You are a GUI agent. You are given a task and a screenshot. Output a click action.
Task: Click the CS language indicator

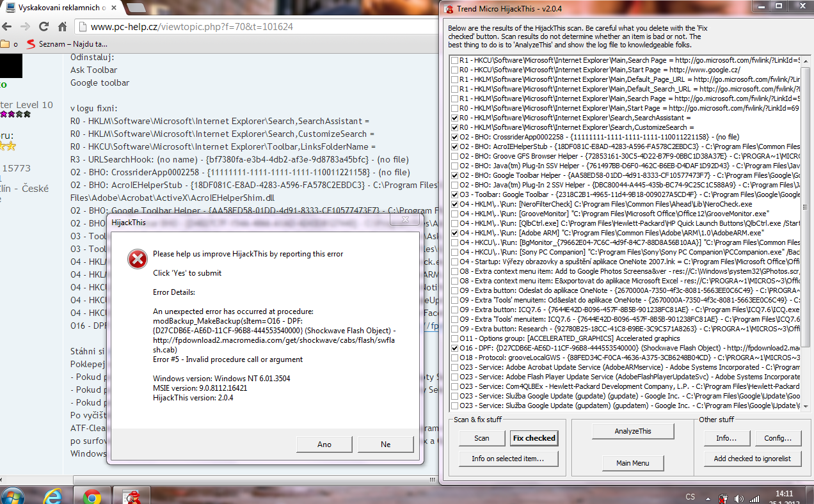coord(690,497)
